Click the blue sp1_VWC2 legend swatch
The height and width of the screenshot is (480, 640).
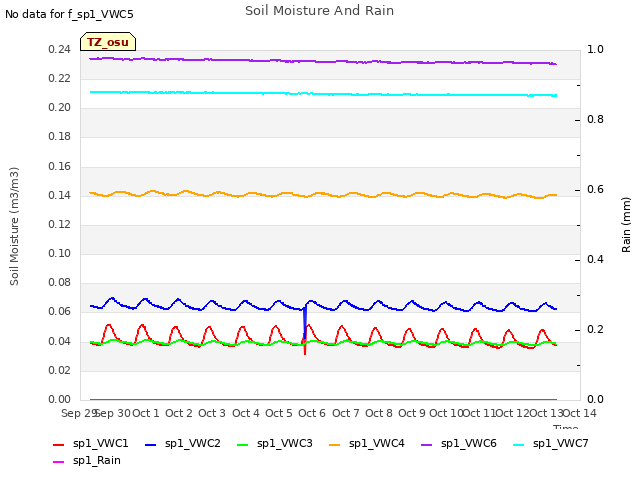click(151, 444)
